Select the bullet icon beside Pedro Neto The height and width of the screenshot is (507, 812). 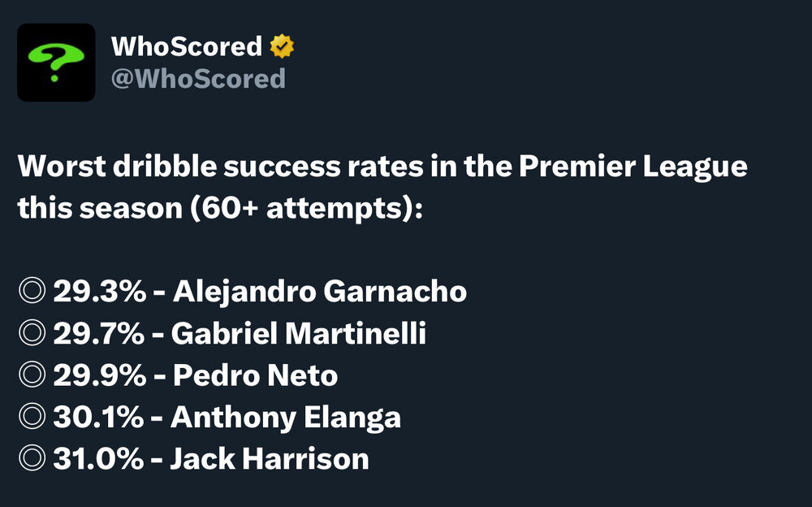click(x=32, y=375)
